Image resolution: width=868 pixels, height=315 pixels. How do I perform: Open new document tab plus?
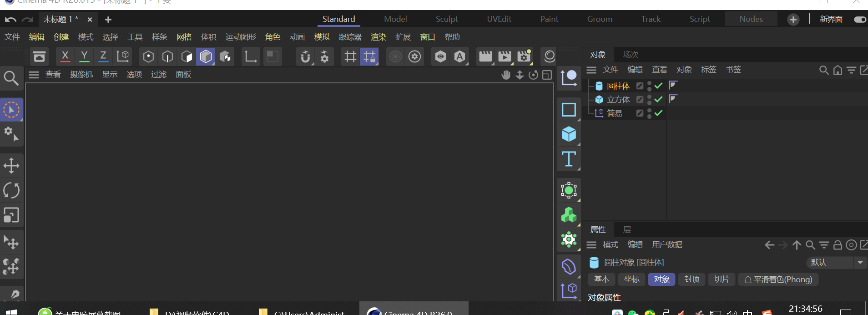coord(108,20)
